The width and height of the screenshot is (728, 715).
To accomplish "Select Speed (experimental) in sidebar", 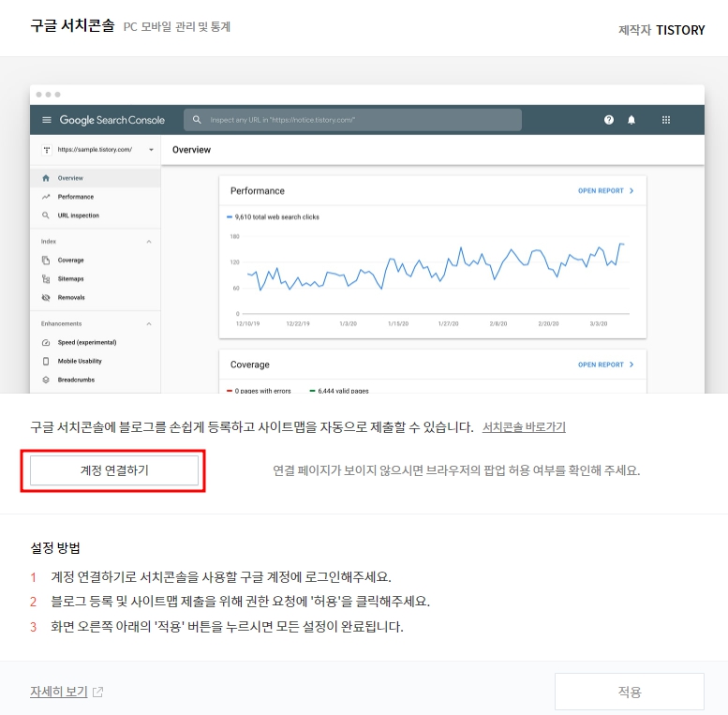I will 96,343.
